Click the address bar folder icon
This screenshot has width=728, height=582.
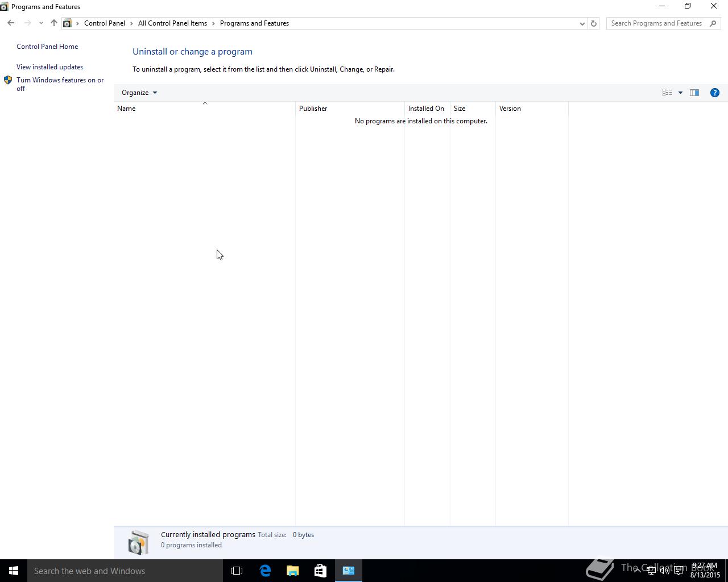67,23
